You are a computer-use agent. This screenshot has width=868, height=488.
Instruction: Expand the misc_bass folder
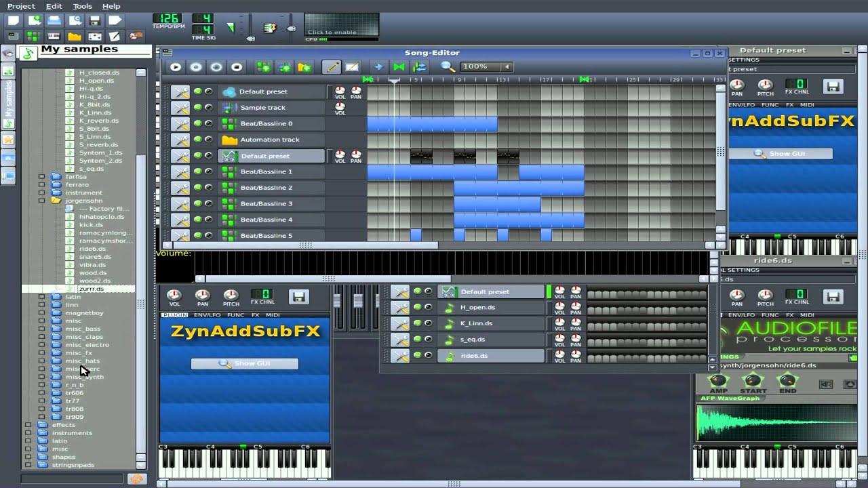(42, 329)
